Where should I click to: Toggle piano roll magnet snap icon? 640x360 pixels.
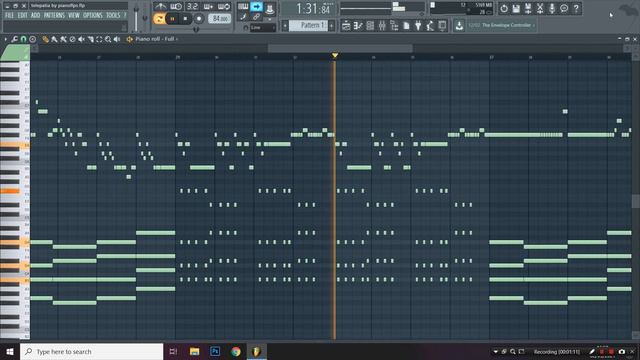[x=23, y=39]
